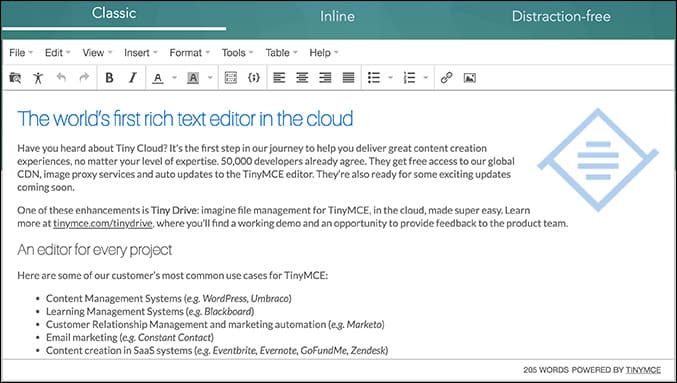Click the Redo arrow

pyautogui.click(x=84, y=77)
